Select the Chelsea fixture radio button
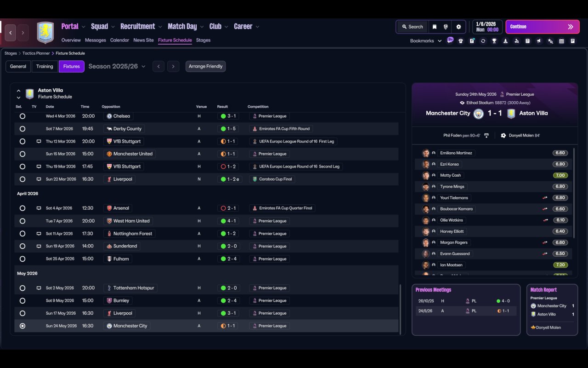This screenshot has height=368, width=588. tap(23, 116)
